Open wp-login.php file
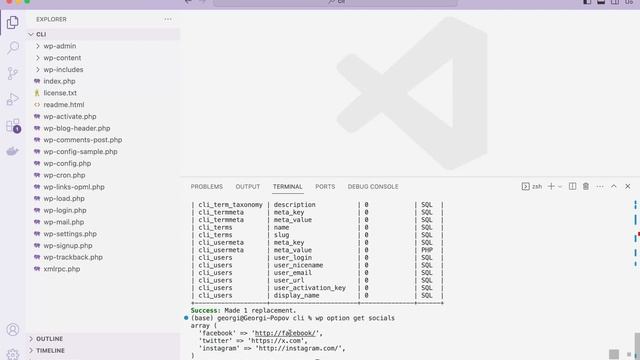This screenshot has width=640, height=360. [x=65, y=210]
